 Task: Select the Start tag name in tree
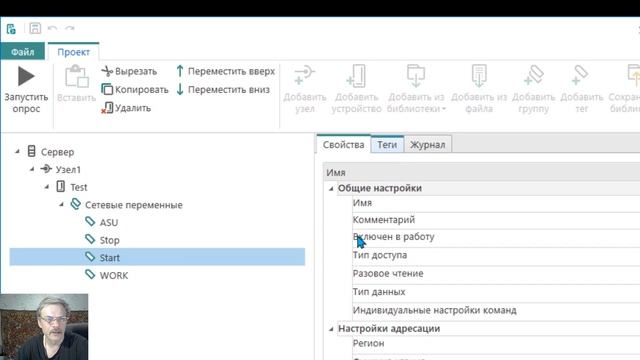(x=110, y=258)
